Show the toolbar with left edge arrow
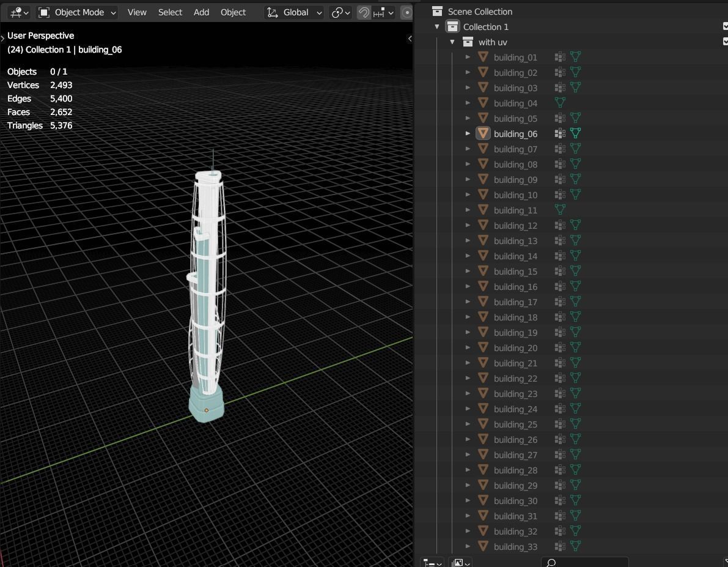The image size is (728, 567). 2,38
